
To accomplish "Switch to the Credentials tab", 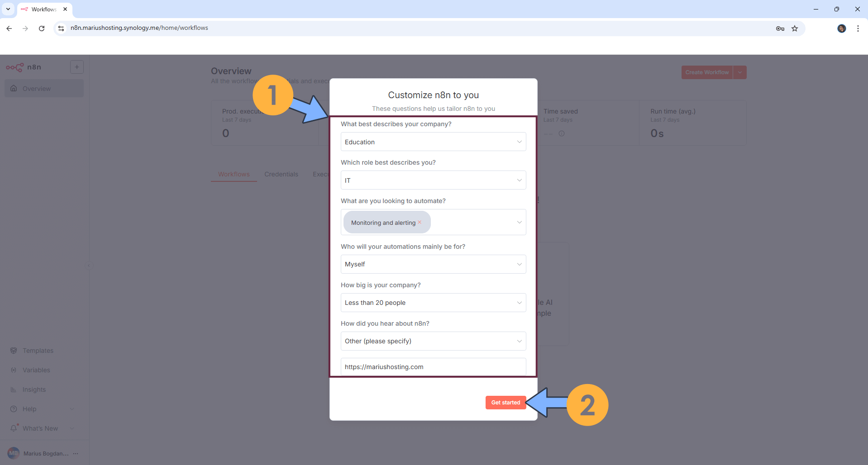I will click(x=281, y=174).
